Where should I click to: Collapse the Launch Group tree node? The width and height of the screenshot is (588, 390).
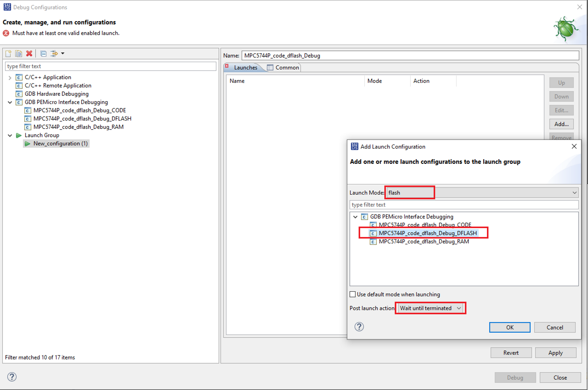point(10,135)
